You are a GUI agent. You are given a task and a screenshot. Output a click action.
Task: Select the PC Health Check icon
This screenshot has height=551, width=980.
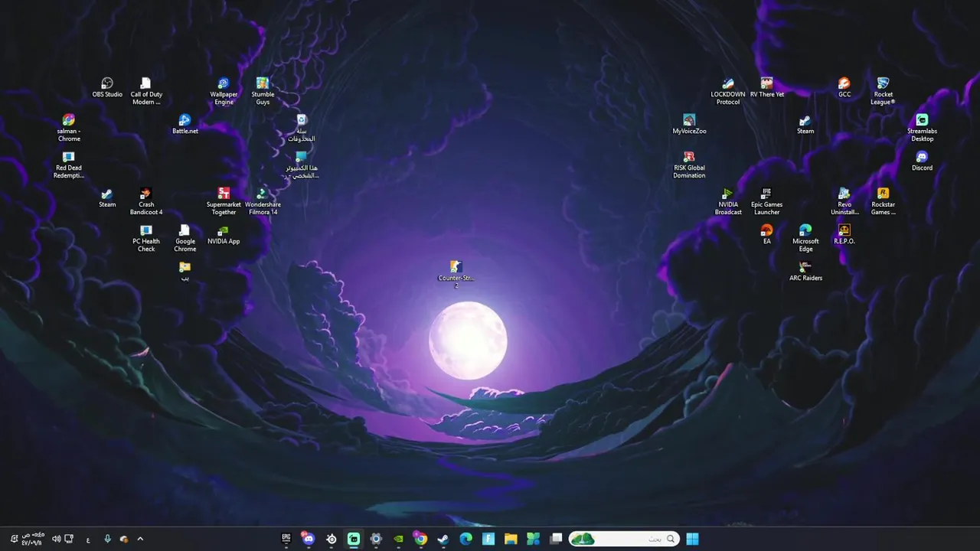coord(146,237)
